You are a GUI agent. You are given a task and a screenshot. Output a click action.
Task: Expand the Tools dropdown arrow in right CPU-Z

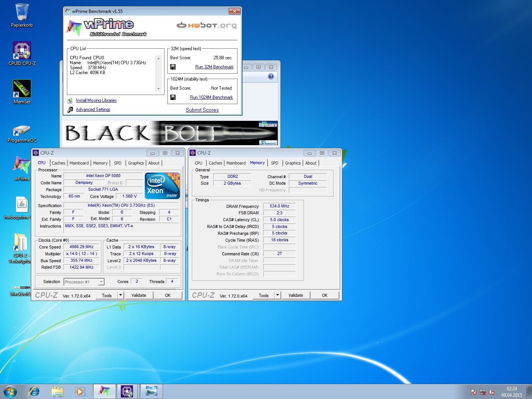pyautogui.click(x=277, y=295)
